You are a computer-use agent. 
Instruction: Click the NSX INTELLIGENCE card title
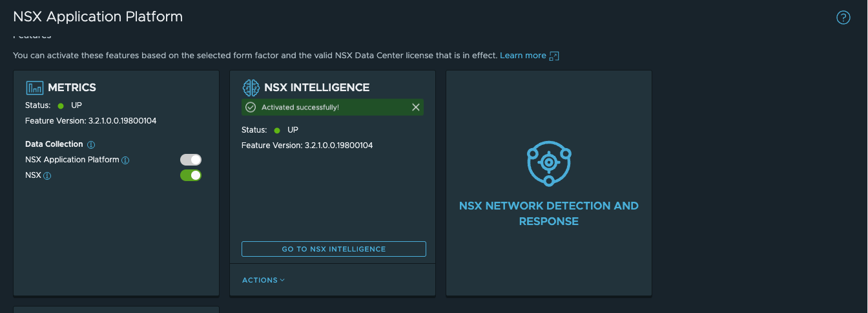coord(316,87)
